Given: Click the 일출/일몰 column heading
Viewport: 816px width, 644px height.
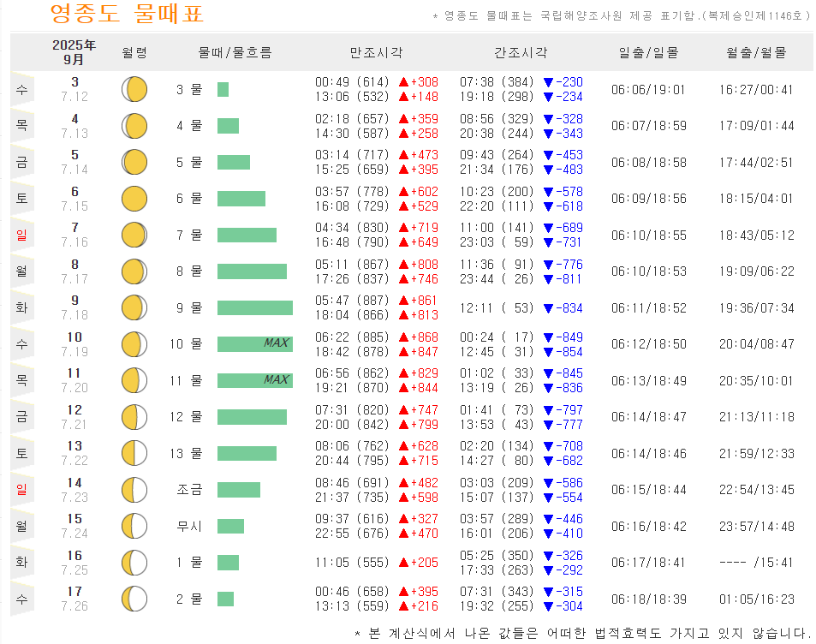Looking at the screenshot, I should 647,51.
